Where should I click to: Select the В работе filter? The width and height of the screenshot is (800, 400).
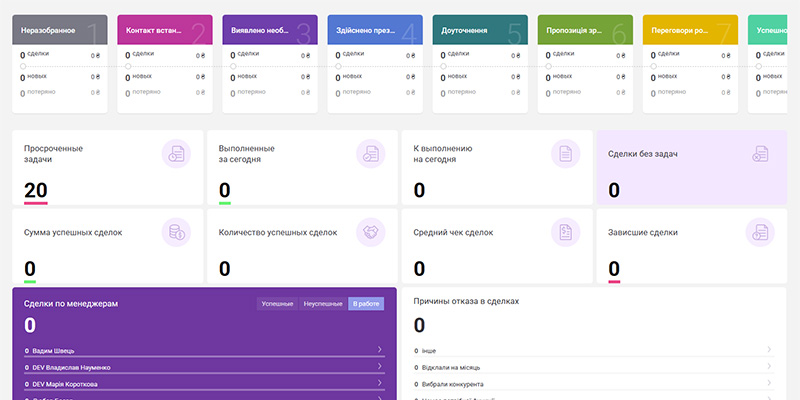366,304
